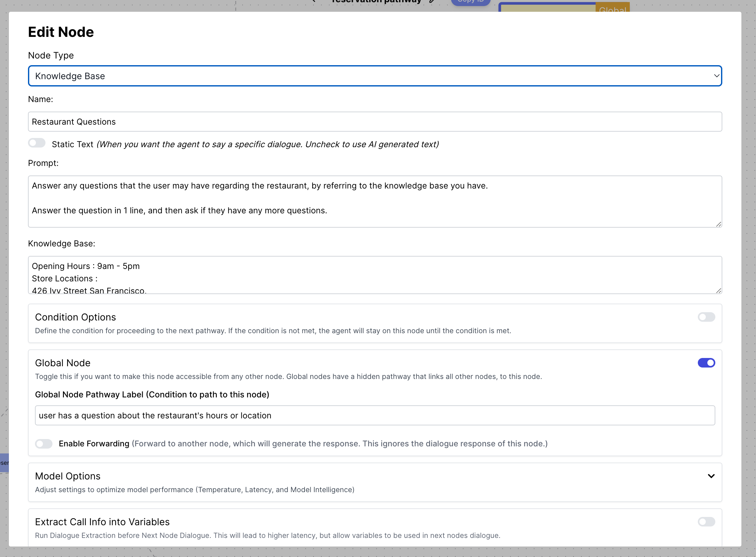Viewport: 756px width, 557px height.
Task: Enable Extract Call Info into Variables
Action: point(706,522)
